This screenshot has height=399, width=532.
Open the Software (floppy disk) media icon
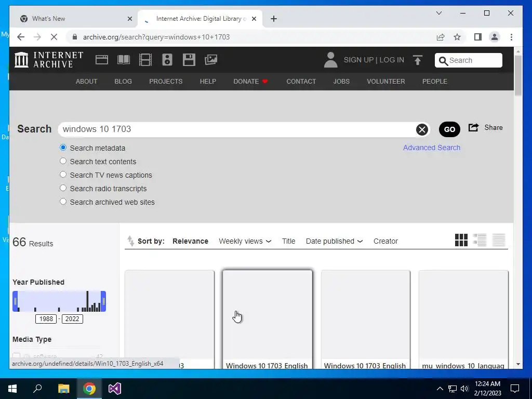(x=189, y=60)
